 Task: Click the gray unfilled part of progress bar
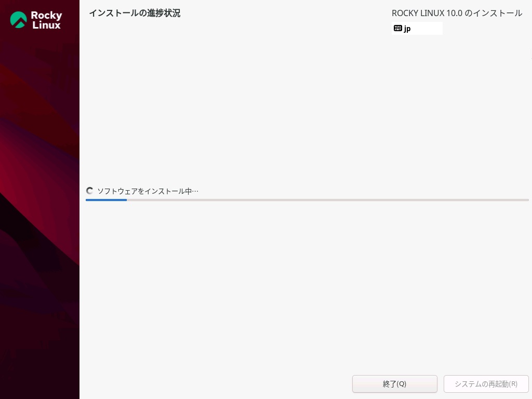pyautogui.click(x=327, y=199)
